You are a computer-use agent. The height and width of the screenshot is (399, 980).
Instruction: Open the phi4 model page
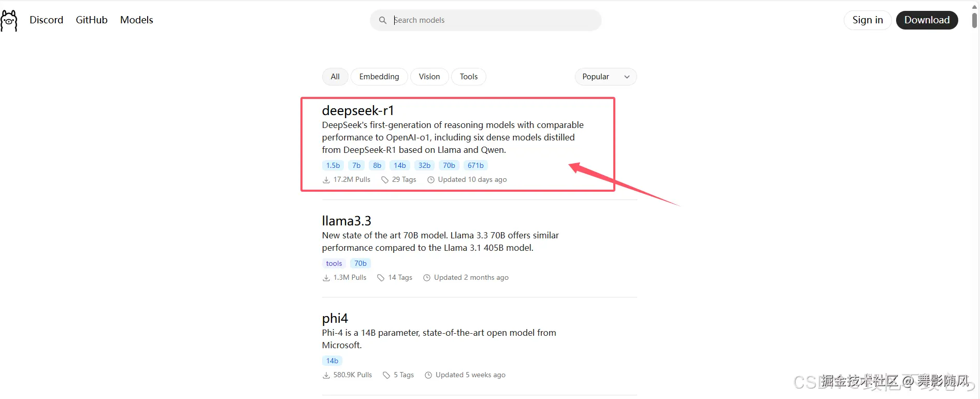pyautogui.click(x=335, y=318)
